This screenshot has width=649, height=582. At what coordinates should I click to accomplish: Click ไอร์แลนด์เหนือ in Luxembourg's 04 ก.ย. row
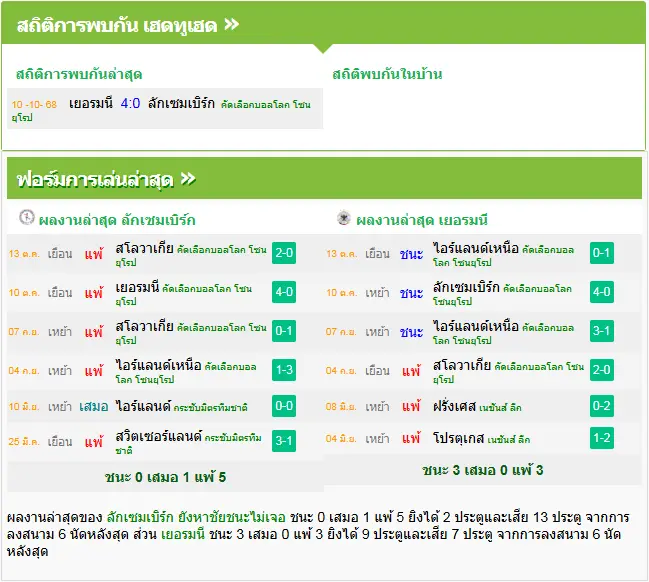click(x=159, y=365)
